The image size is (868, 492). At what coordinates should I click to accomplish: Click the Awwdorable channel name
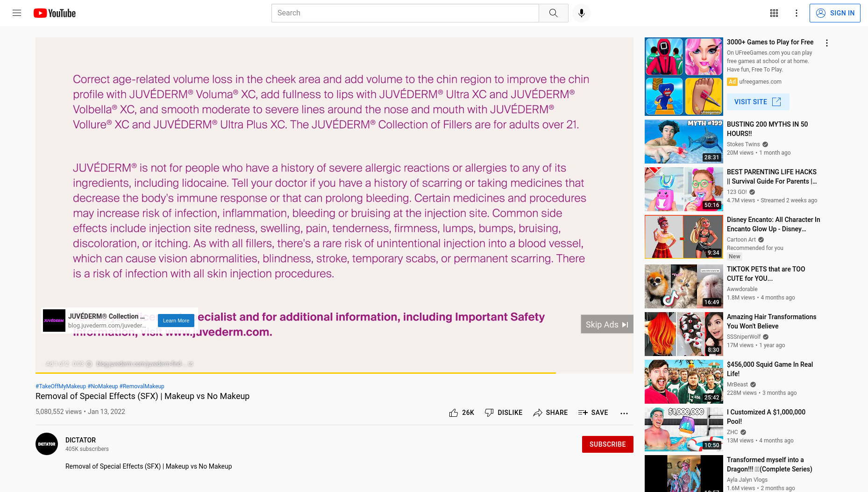pos(742,289)
